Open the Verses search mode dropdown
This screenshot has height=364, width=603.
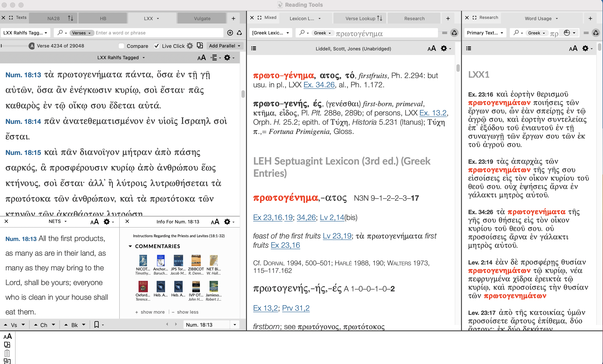81,33
